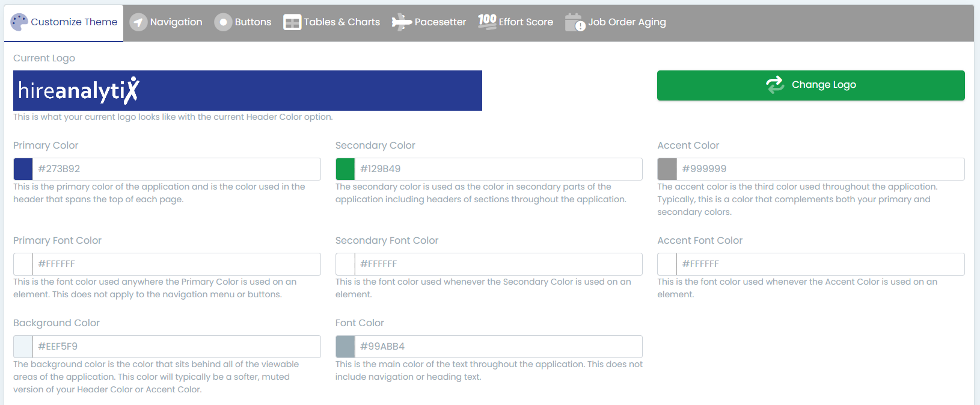Click the swap arrows icon on Change Logo

(775, 85)
